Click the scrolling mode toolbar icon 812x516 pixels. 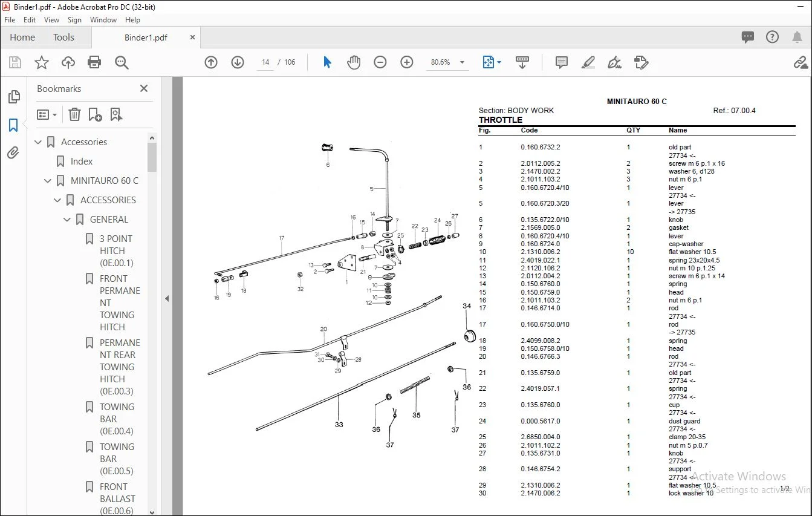coord(522,62)
